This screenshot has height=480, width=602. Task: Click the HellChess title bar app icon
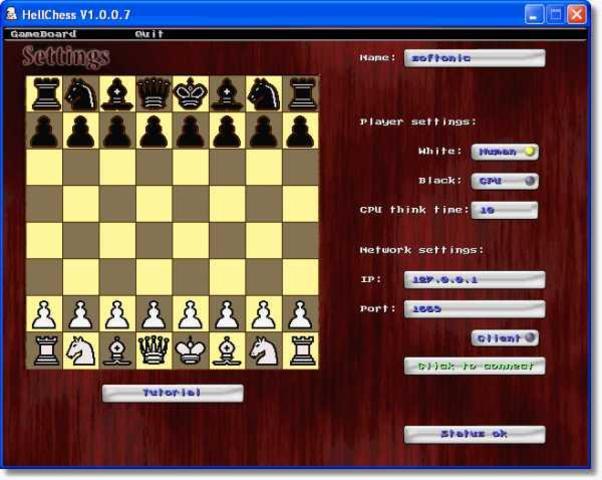pyautogui.click(x=12, y=14)
